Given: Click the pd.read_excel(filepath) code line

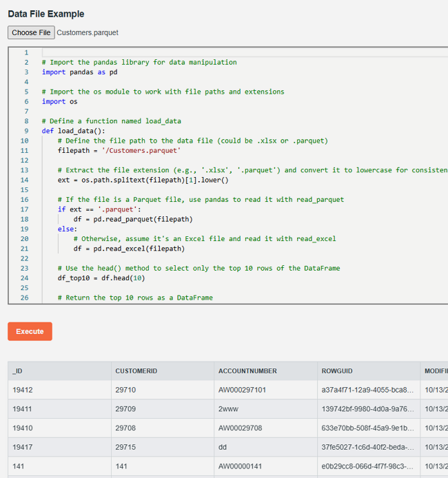Looking at the screenshot, I should pos(129,249).
